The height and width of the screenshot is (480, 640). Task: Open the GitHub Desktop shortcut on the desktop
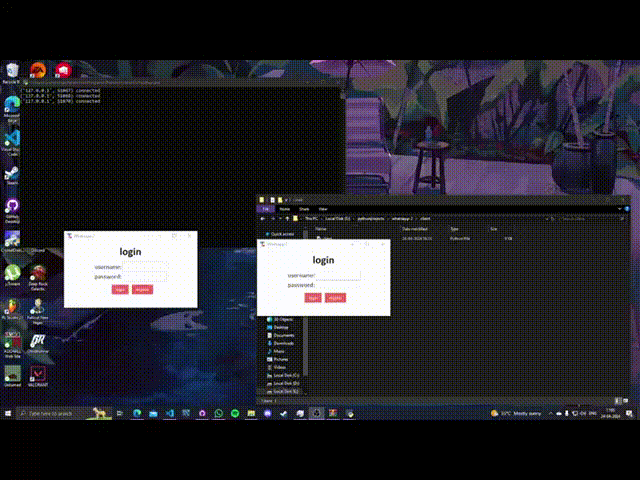[12, 210]
